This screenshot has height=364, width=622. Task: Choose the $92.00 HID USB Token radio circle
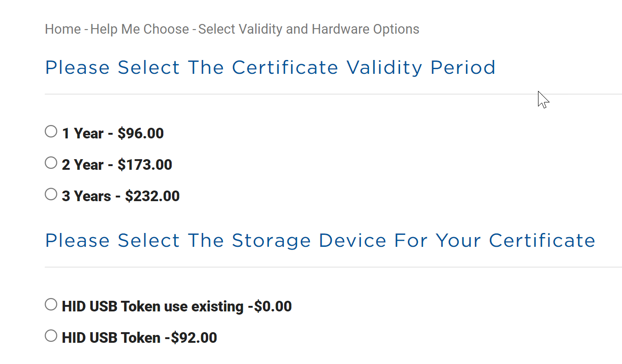point(51,336)
